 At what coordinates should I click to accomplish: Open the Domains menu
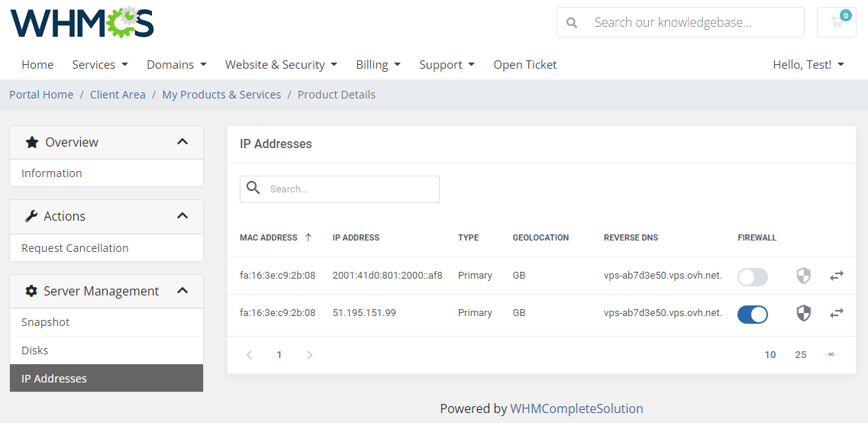pos(176,65)
